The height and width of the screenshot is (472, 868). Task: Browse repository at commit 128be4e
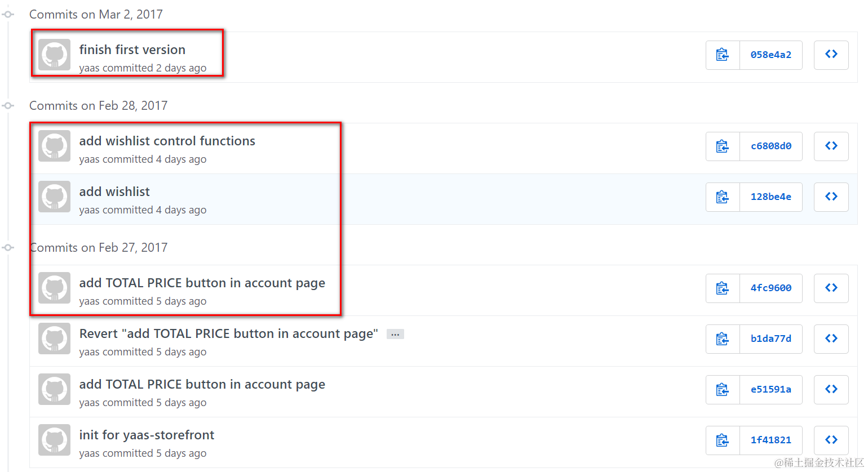831,197
